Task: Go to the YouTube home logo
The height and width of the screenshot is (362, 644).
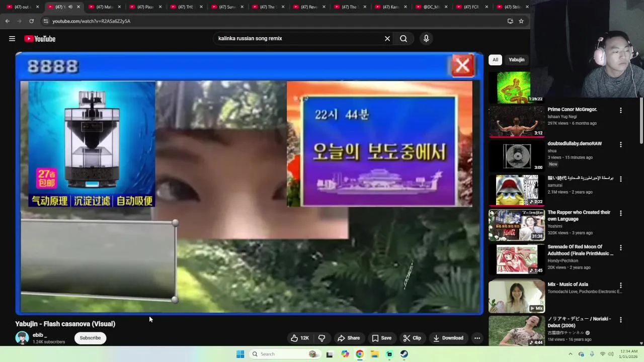Action: (x=40, y=39)
